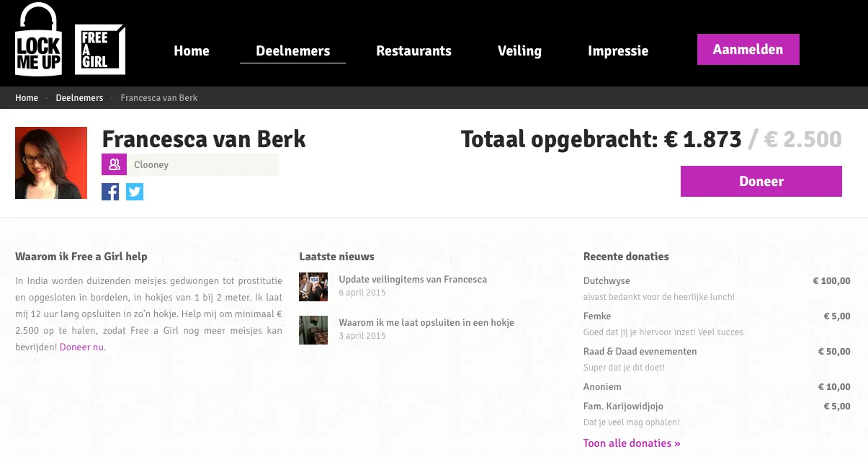868x457 pixels.
Task: Click the Home breadcrumb link
Action: [x=27, y=98]
